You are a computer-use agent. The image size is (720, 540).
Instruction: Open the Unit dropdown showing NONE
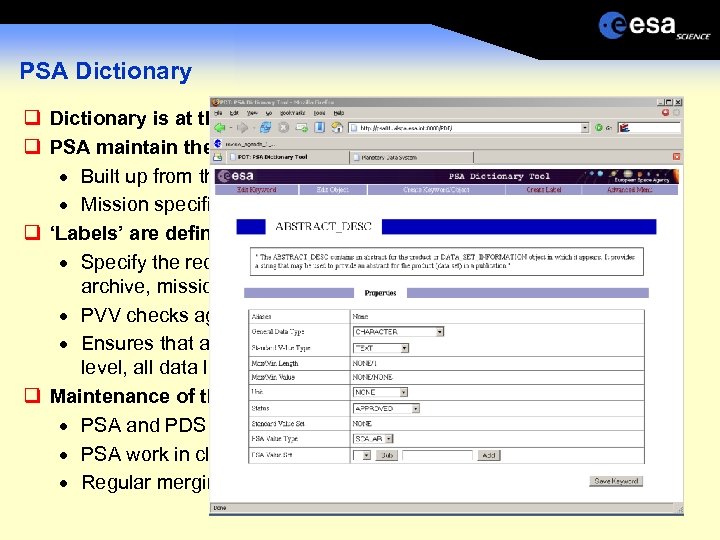click(380, 392)
